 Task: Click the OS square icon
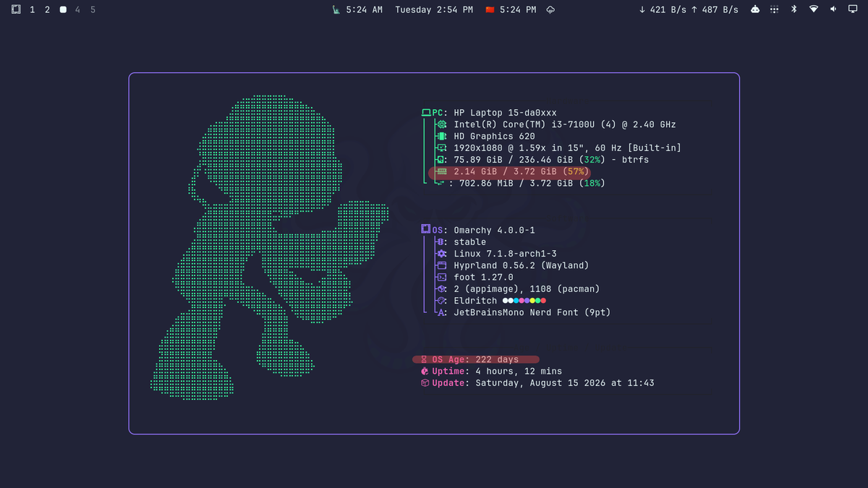[426, 229]
